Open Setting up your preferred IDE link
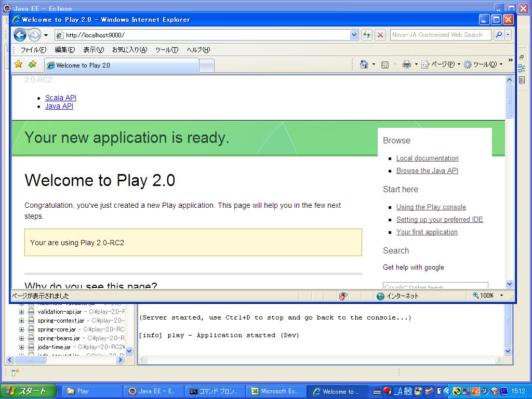This screenshot has width=532, height=399. click(x=440, y=220)
